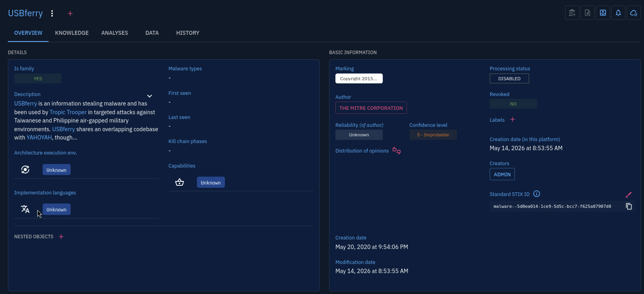The image size is (644, 294).
Task: Click the plus icon beside the USBferry title
Action: [70, 13]
